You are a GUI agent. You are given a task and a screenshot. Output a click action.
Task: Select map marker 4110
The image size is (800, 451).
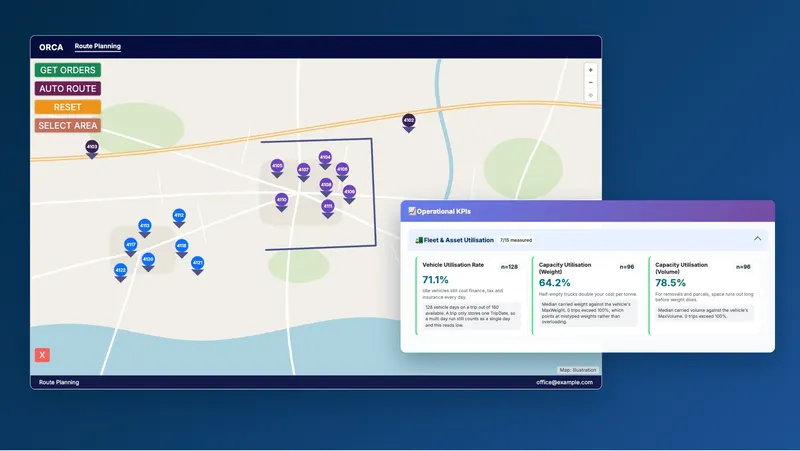point(282,202)
